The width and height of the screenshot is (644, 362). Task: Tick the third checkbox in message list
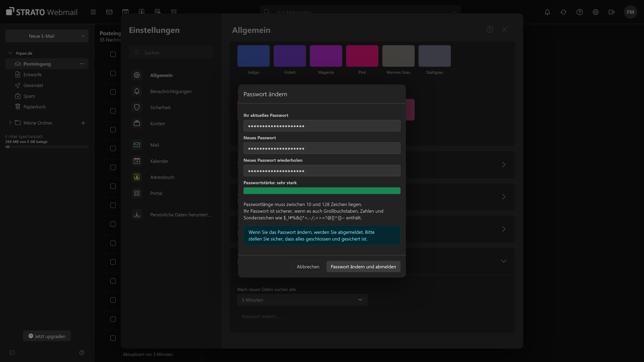[x=113, y=92]
